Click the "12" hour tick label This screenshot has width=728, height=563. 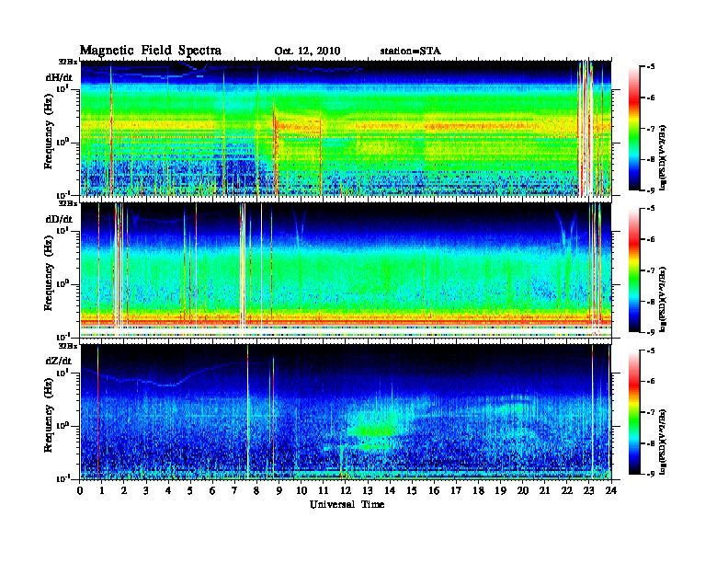point(346,490)
